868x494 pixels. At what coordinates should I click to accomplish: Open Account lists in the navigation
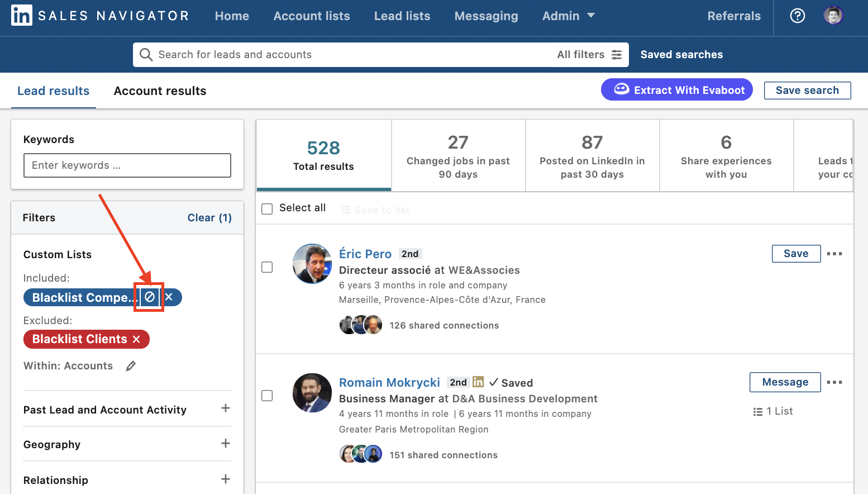pos(312,16)
